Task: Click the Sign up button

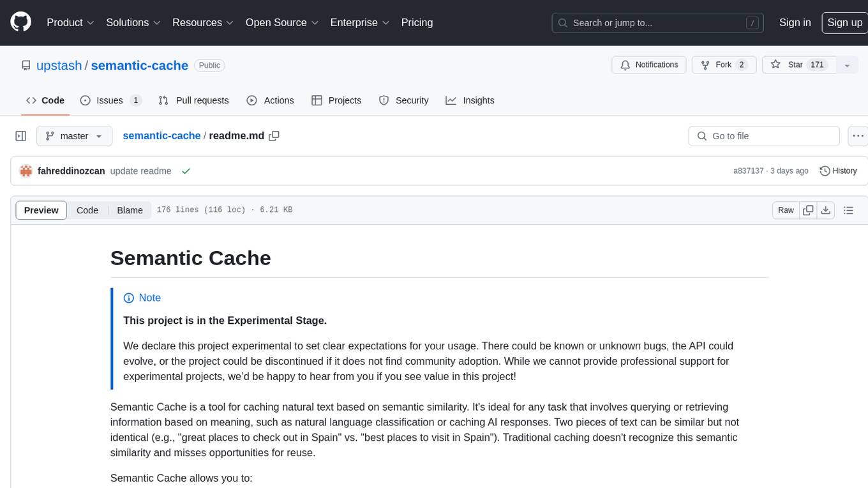Action: [844, 22]
